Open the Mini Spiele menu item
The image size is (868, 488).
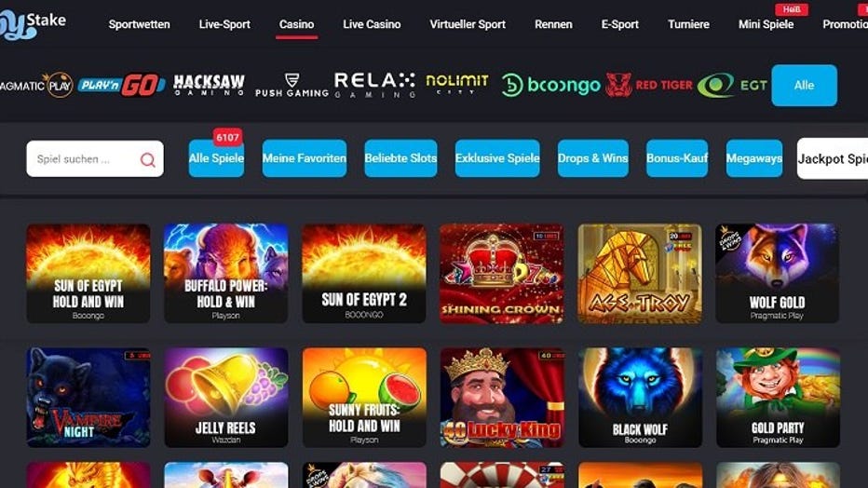(766, 24)
